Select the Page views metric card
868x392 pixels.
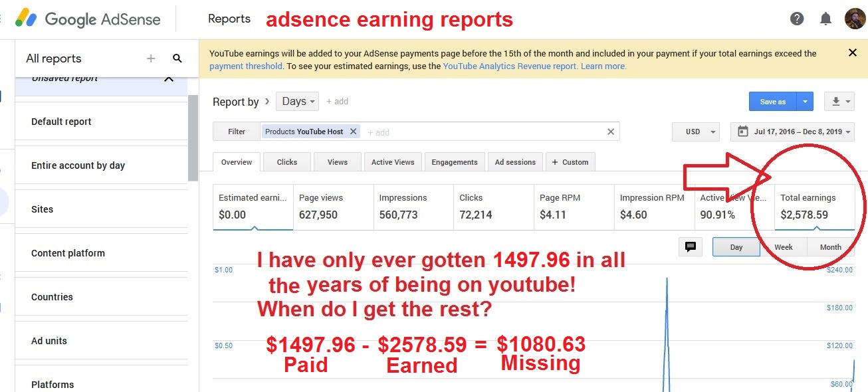pos(334,207)
